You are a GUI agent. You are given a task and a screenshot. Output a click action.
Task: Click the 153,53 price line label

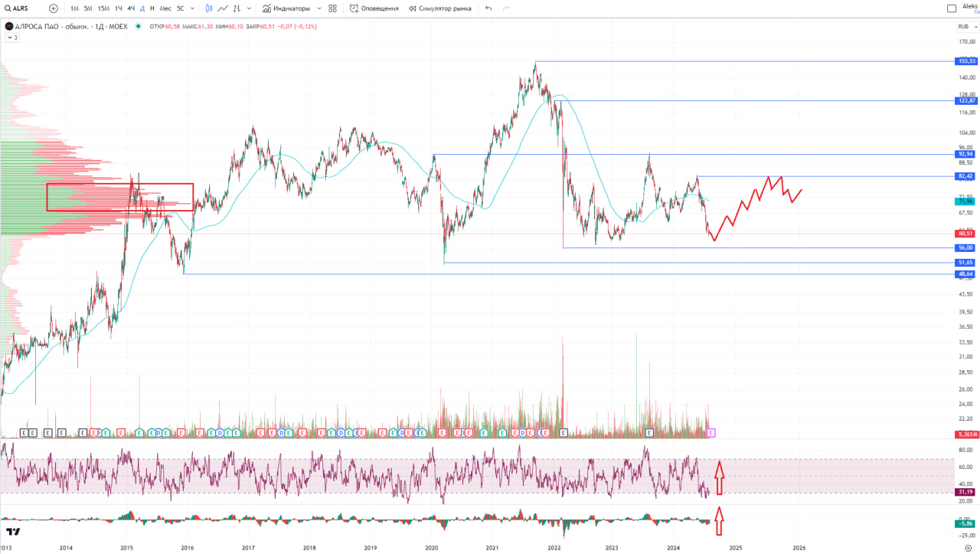click(x=966, y=61)
